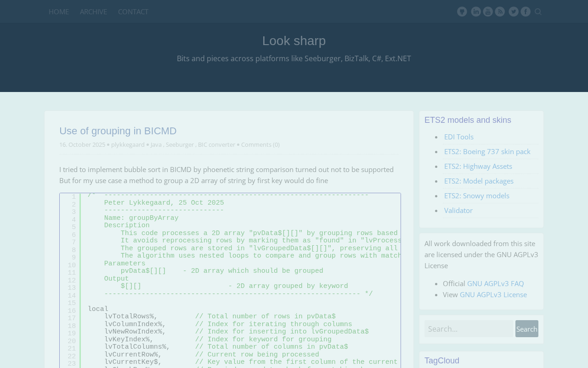588x368 pixels.
Task: Open the Facebook page icon
Action: pyautogui.click(x=526, y=11)
